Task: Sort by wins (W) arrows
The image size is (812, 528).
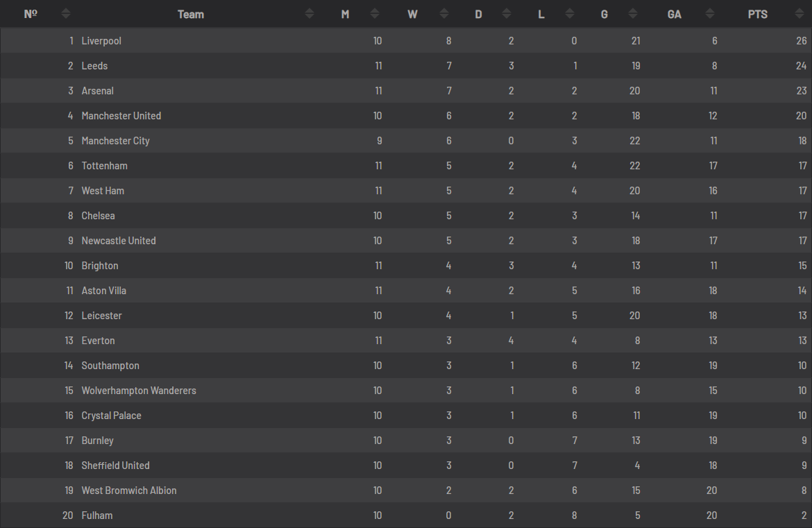Action: [443, 14]
